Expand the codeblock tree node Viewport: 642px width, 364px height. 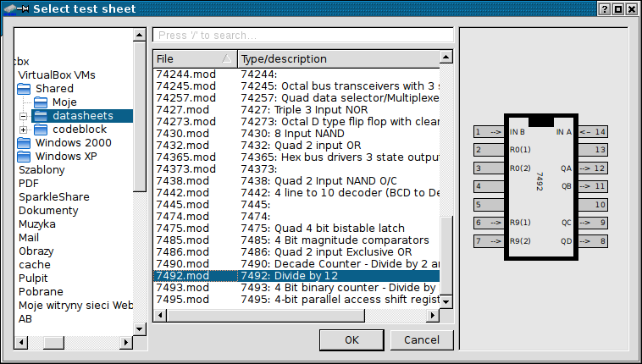coord(24,130)
